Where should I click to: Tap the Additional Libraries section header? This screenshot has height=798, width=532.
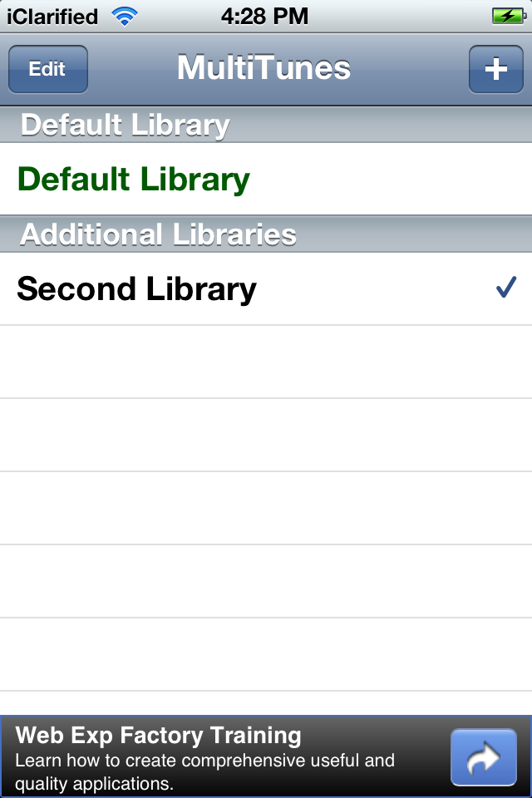(x=158, y=234)
